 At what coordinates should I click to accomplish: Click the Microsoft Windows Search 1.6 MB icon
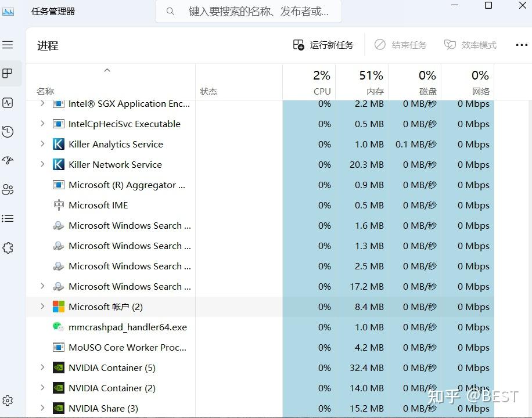click(x=58, y=225)
